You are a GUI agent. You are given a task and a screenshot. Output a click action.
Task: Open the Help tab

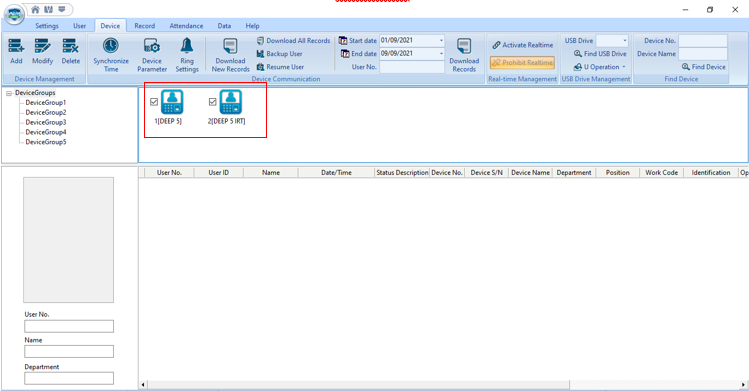(x=252, y=26)
